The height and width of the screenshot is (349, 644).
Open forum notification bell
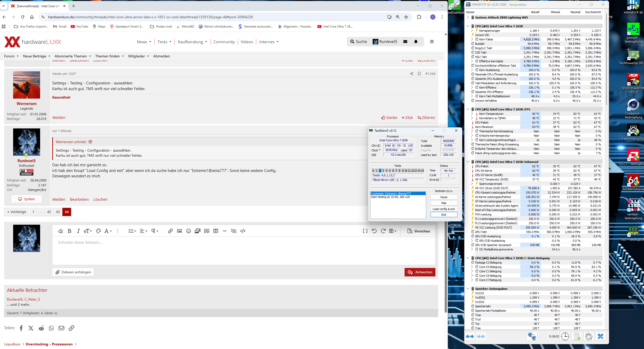coord(416,42)
